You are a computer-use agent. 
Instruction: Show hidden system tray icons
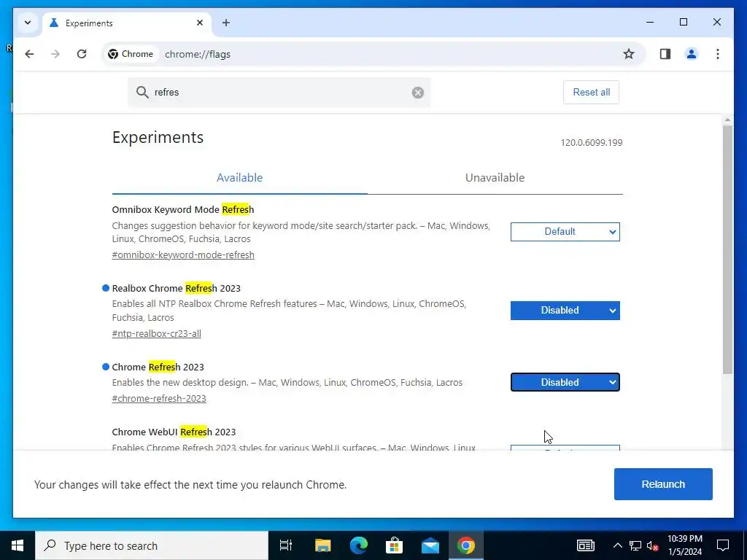(x=617, y=545)
